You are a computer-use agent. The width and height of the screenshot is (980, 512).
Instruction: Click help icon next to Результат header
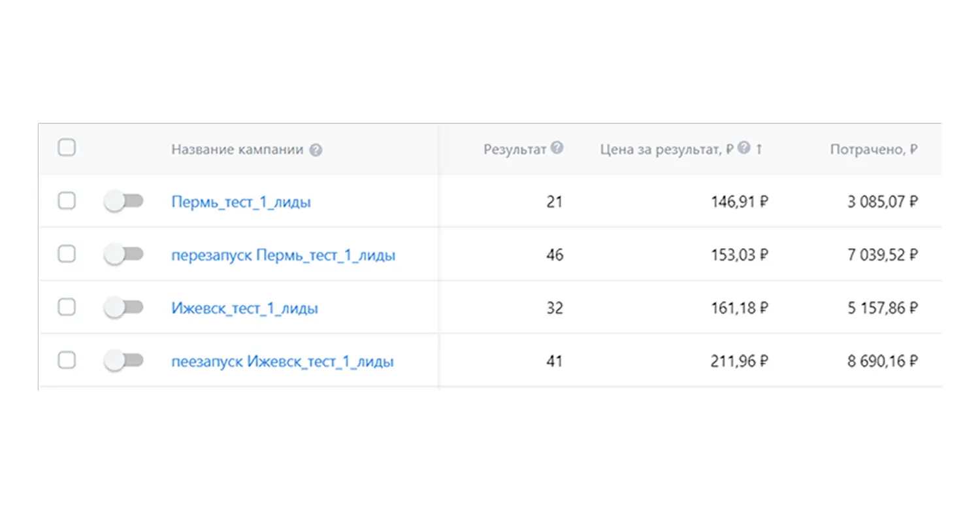point(557,148)
